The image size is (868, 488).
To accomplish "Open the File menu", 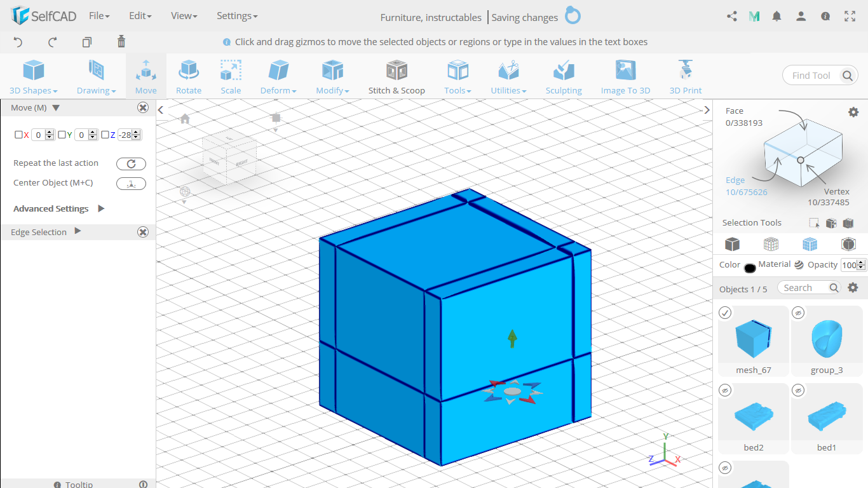I will pos(99,16).
